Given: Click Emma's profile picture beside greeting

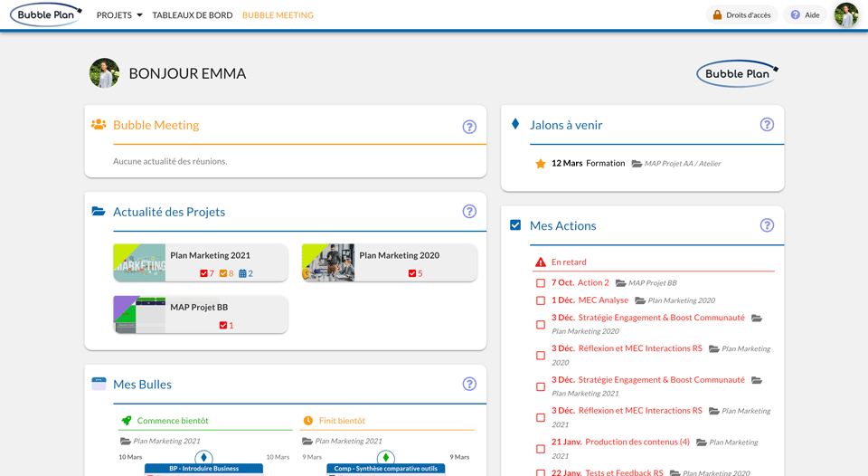Looking at the screenshot, I should (104, 73).
